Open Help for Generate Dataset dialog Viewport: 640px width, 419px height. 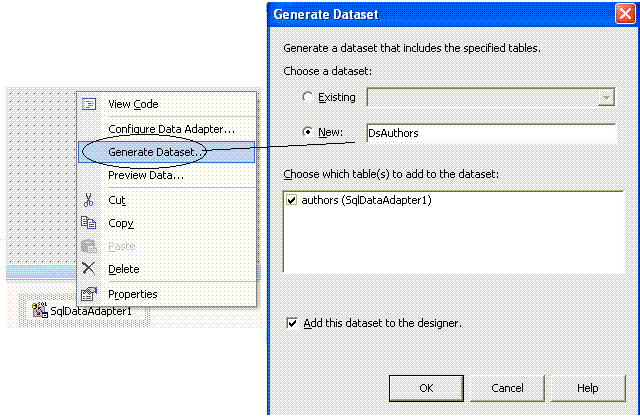click(588, 388)
